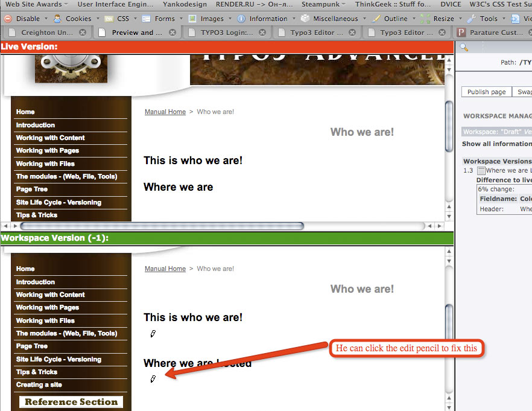Expand the CSS toolbar menu
The width and height of the screenshot is (532, 411).
120,19
